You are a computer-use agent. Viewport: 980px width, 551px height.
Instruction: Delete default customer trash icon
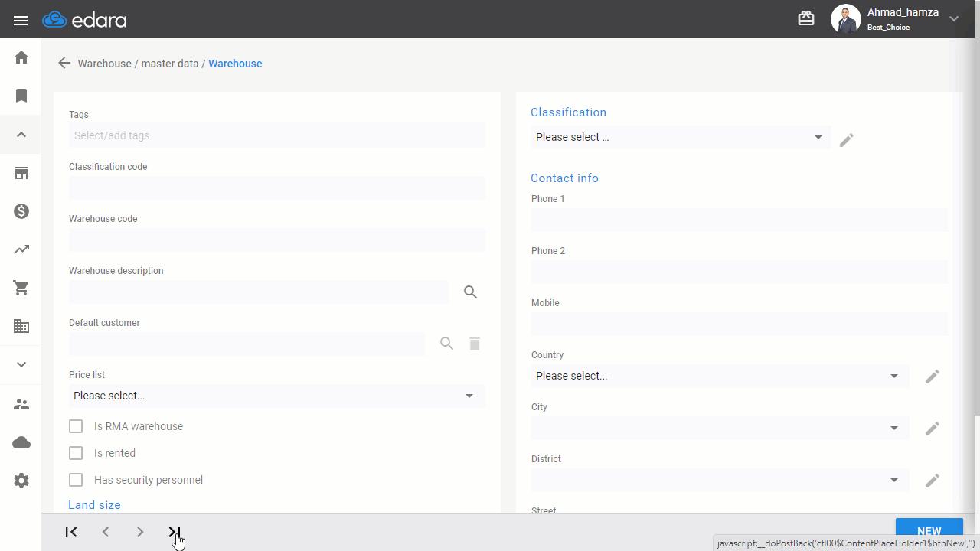coord(475,344)
